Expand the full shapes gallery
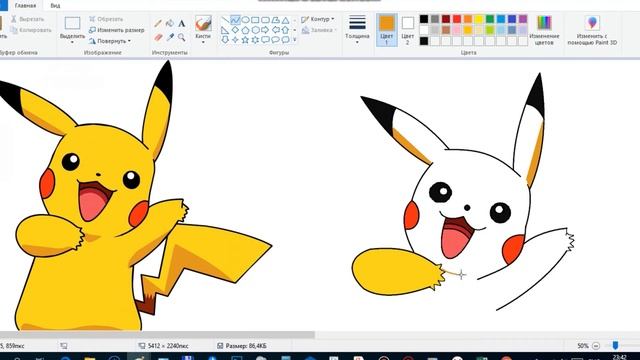 click(295, 40)
